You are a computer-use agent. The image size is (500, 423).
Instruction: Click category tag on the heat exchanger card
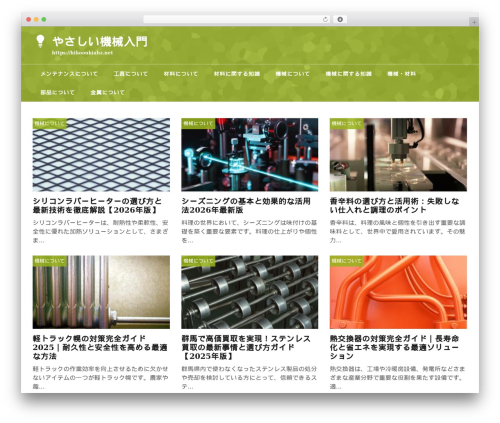click(347, 261)
